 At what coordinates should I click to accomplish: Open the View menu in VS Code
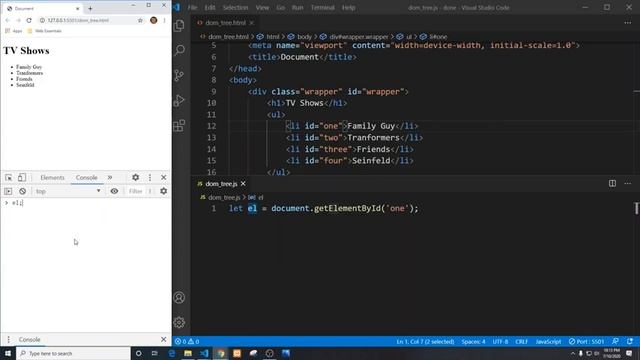(x=262, y=8)
